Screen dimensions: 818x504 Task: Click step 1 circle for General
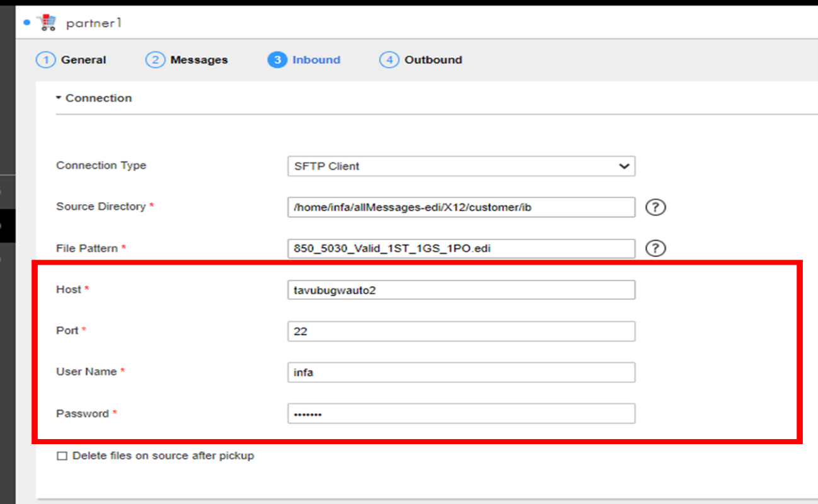(x=45, y=60)
